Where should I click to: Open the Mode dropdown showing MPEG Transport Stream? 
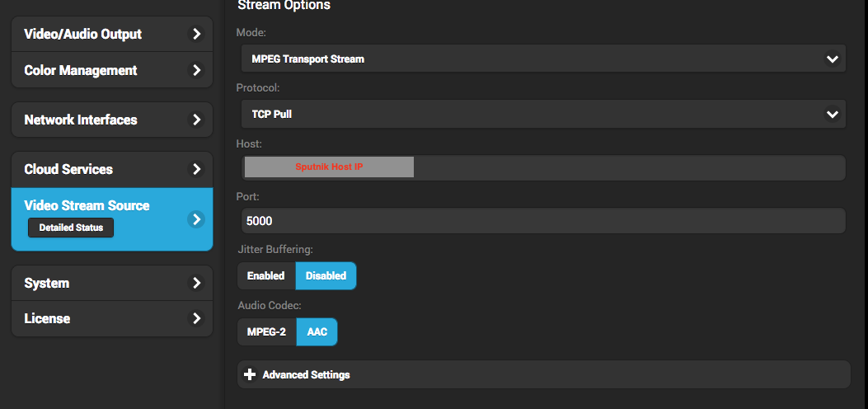coord(542,59)
